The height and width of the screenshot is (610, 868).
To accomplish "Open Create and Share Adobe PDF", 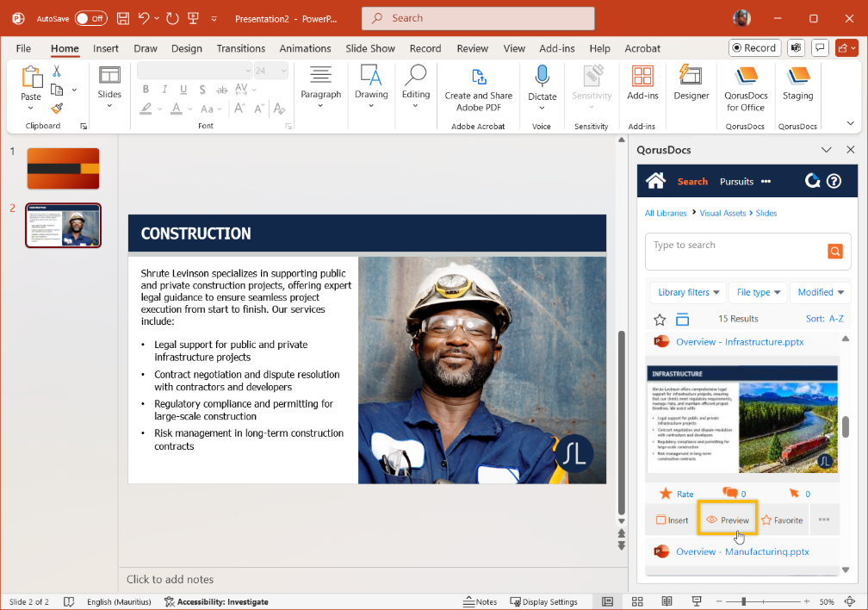I will pyautogui.click(x=478, y=90).
